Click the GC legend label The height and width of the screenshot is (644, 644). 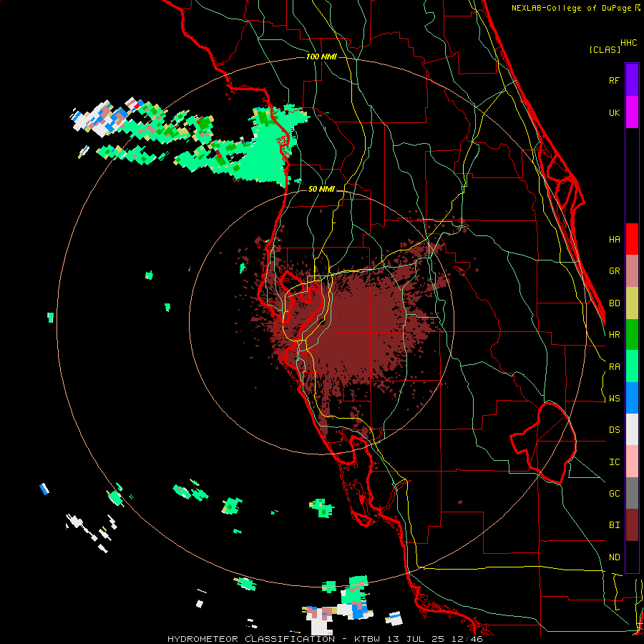[x=614, y=494]
